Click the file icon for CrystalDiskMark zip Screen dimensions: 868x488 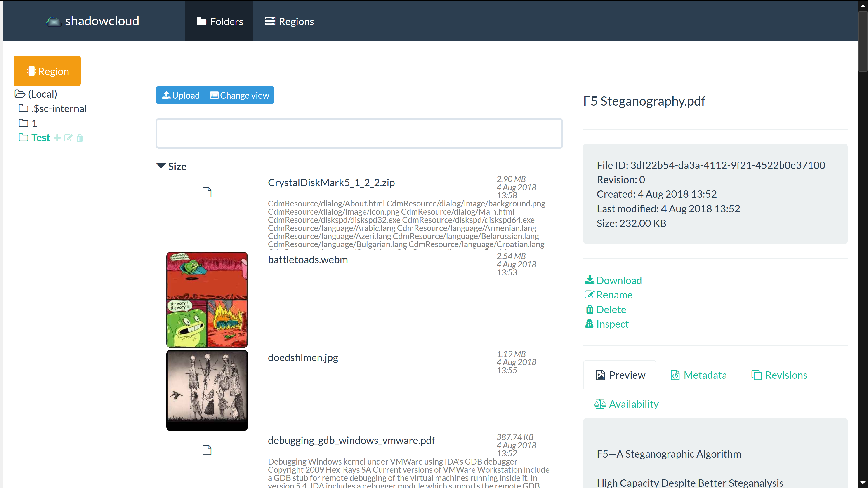(207, 192)
